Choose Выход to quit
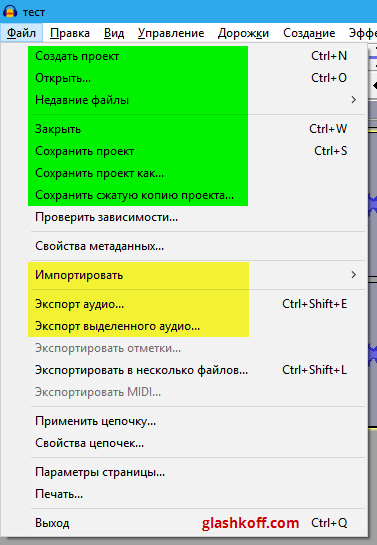 [x=184, y=523]
